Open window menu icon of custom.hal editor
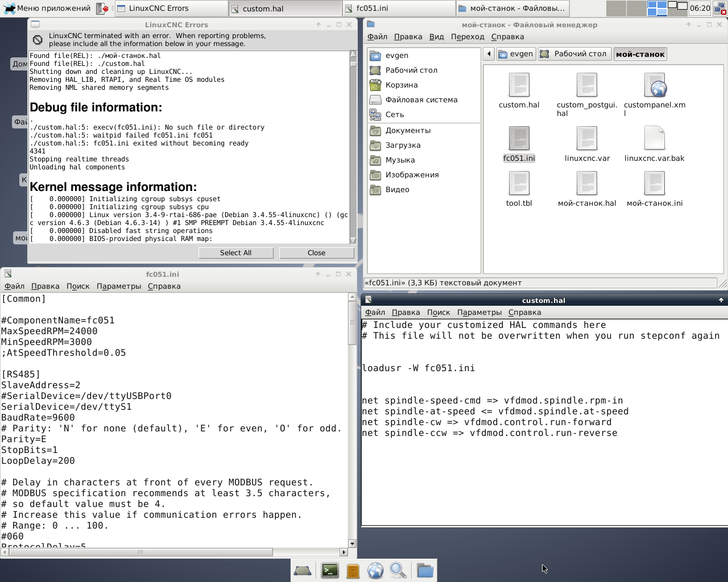The width and height of the screenshot is (728, 582). 369,300
